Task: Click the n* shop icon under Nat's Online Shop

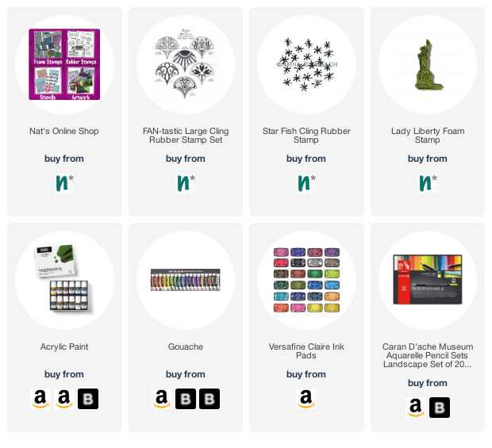Action: point(64,183)
